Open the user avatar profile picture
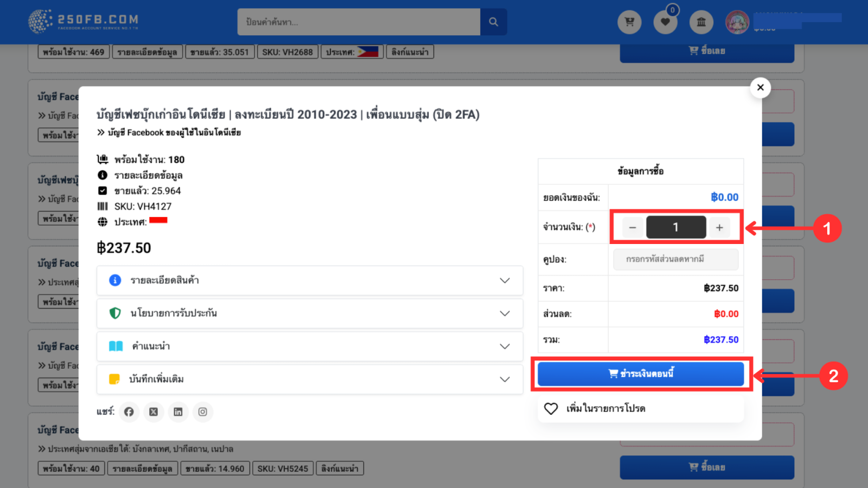This screenshot has height=488, width=868. (x=737, y=22)
